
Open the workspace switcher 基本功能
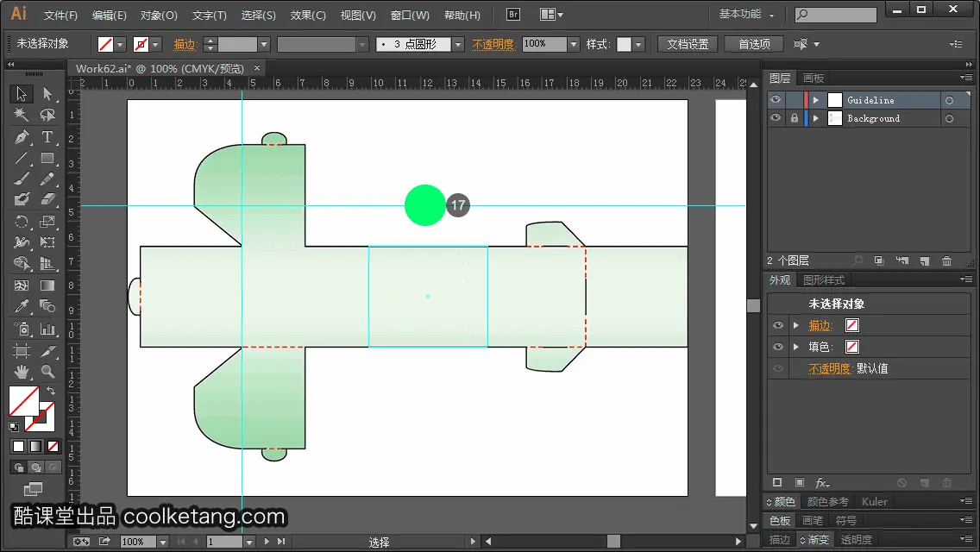pos(746,14)
